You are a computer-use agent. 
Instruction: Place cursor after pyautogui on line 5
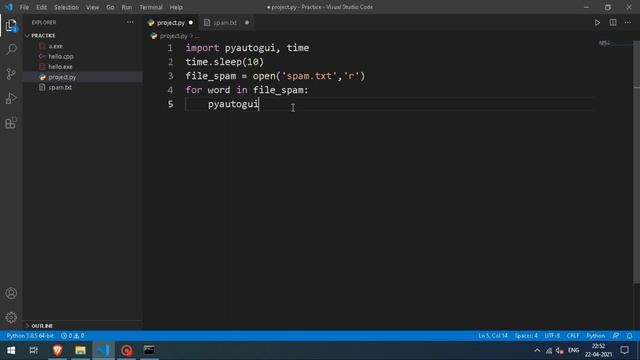(259, 104)
